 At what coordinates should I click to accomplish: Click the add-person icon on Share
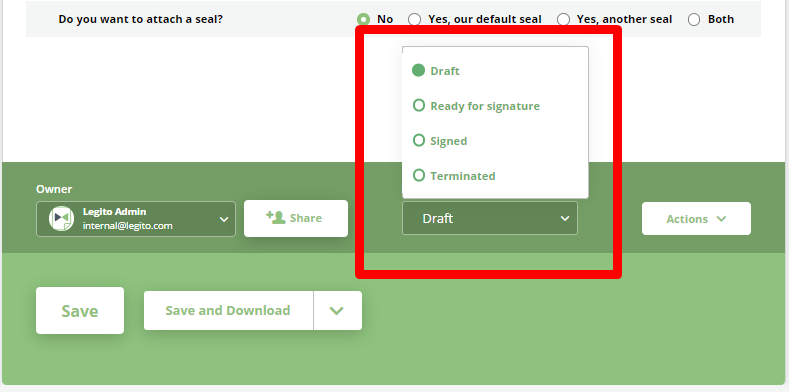point(276,217)
